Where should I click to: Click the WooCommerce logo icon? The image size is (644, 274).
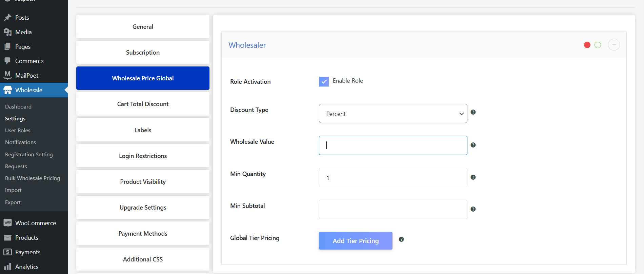click(7, 223)
